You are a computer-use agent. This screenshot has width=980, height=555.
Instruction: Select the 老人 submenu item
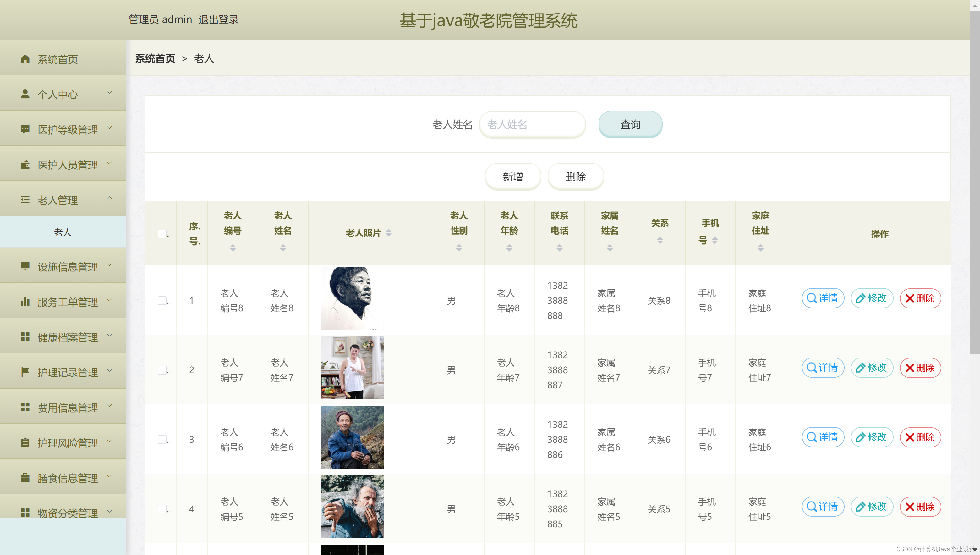point(63,232)
